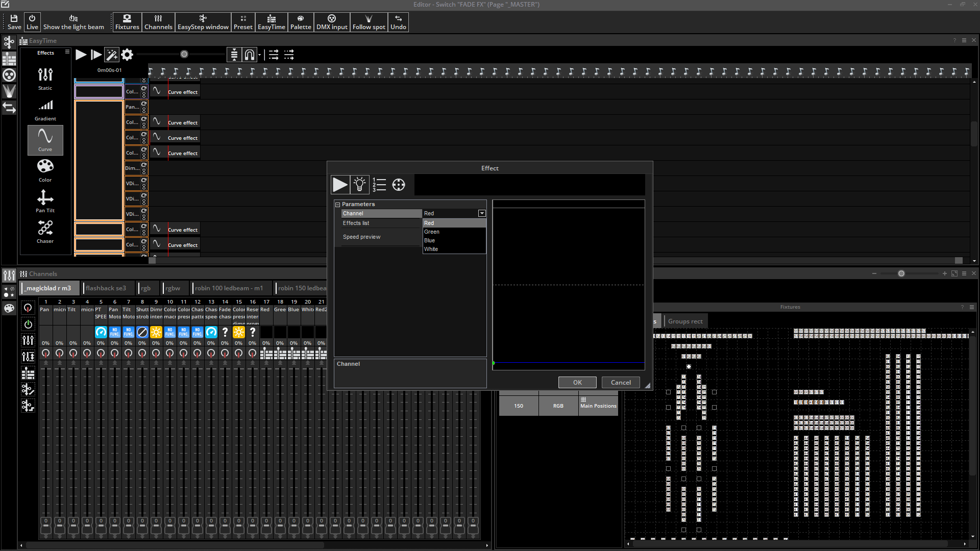Click the flashback se3 tab in Channels
Image resolution: width=980 pixels, height=551 pixels.
(106, 288)
